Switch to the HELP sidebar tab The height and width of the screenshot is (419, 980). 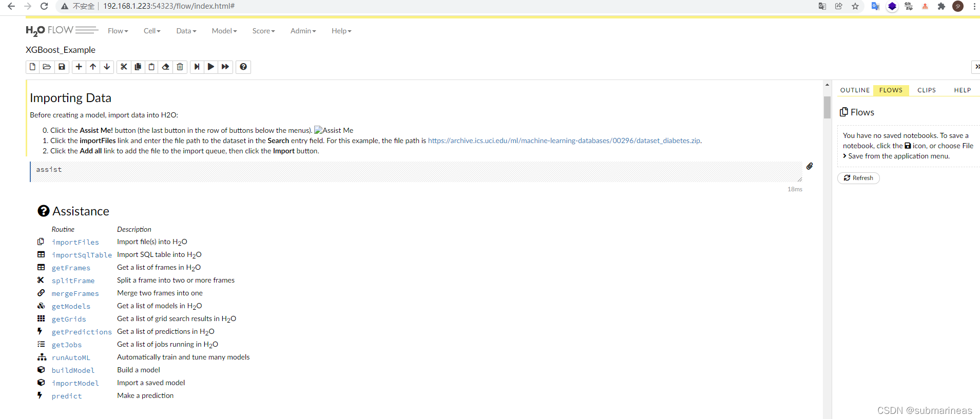pyautogui.click(x=963, y=90)
